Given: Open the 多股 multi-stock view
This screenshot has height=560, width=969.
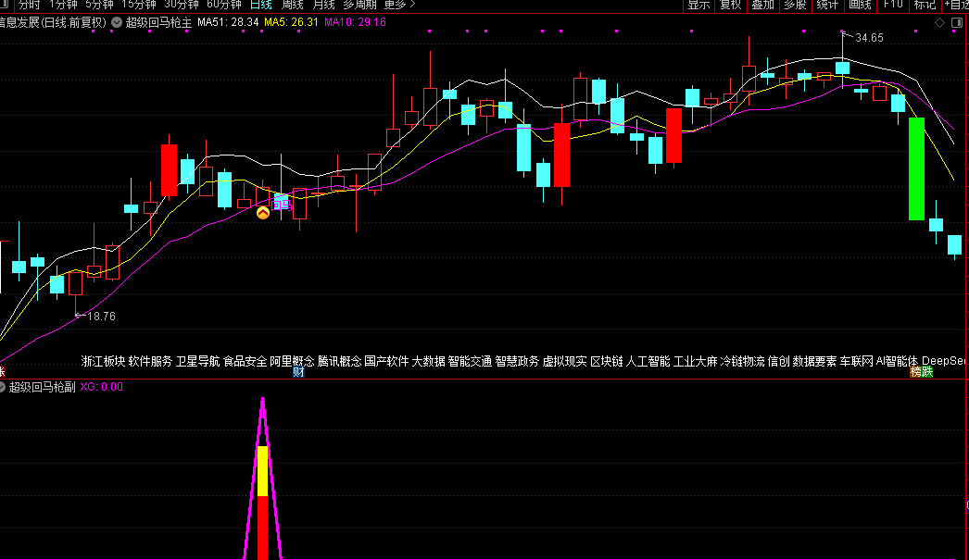Looking at the screenshot, I should [x=795, y=5].
